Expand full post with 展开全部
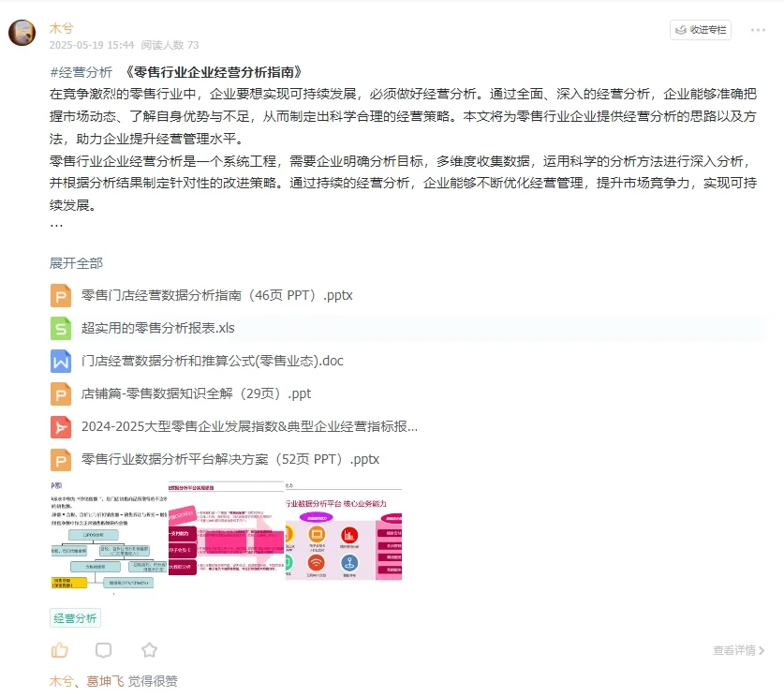Screen dimensions: 784x697 (76, 263)
